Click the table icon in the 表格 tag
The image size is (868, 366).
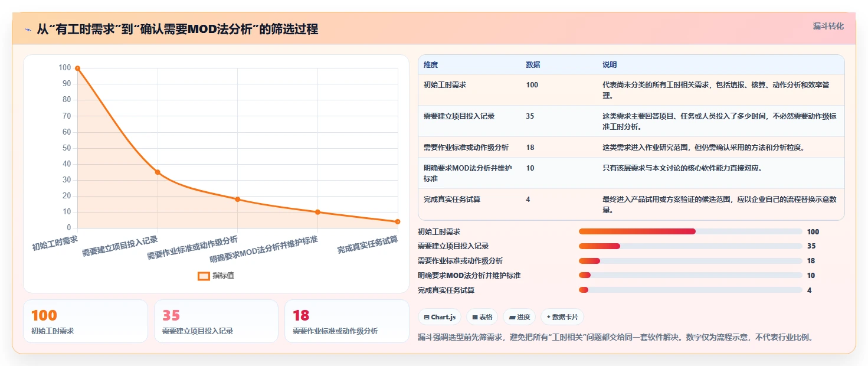[475, 317]
